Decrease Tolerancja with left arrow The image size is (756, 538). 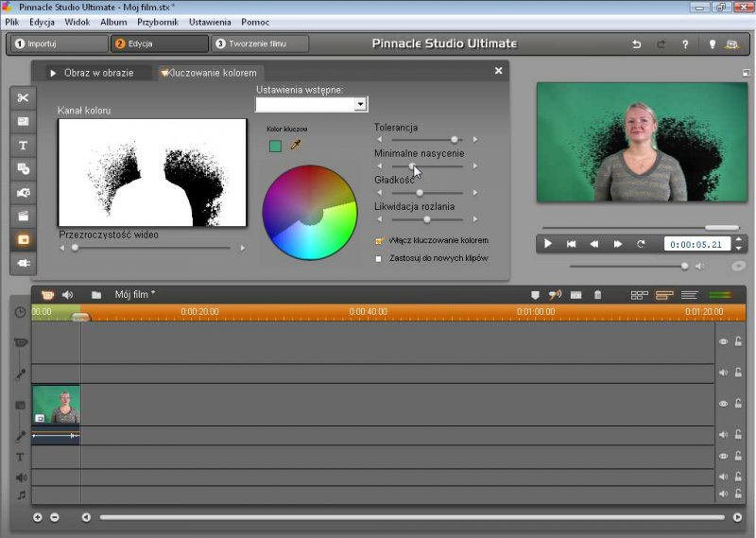coord(380,139)
